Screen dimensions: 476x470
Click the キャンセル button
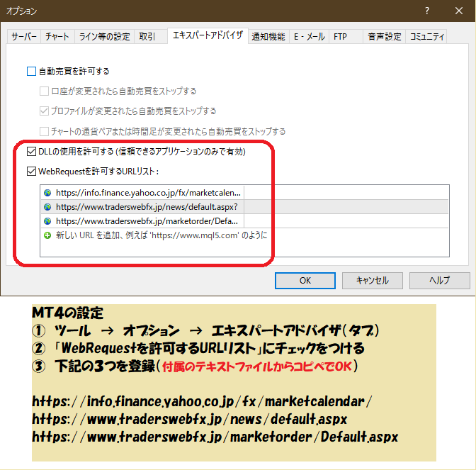[372, 281]
